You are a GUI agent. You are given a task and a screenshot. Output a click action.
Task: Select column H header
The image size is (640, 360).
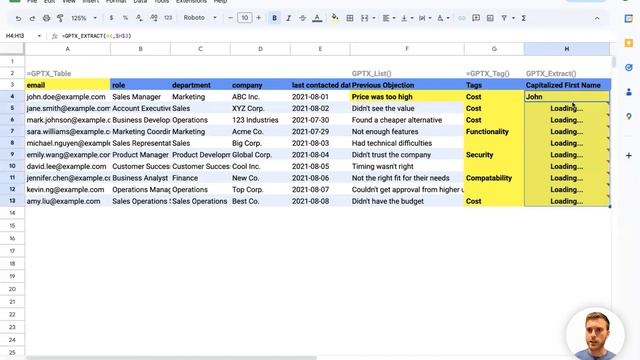tap(567, 49)
